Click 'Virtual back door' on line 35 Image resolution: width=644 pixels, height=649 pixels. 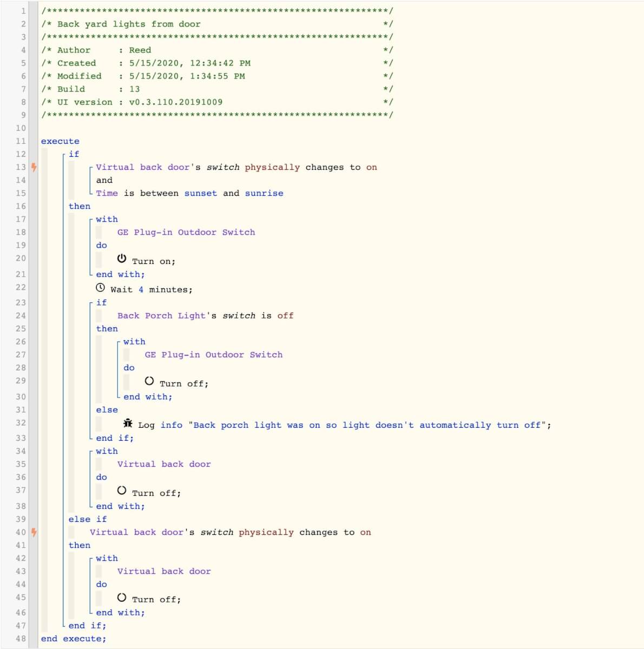[164, 464]
